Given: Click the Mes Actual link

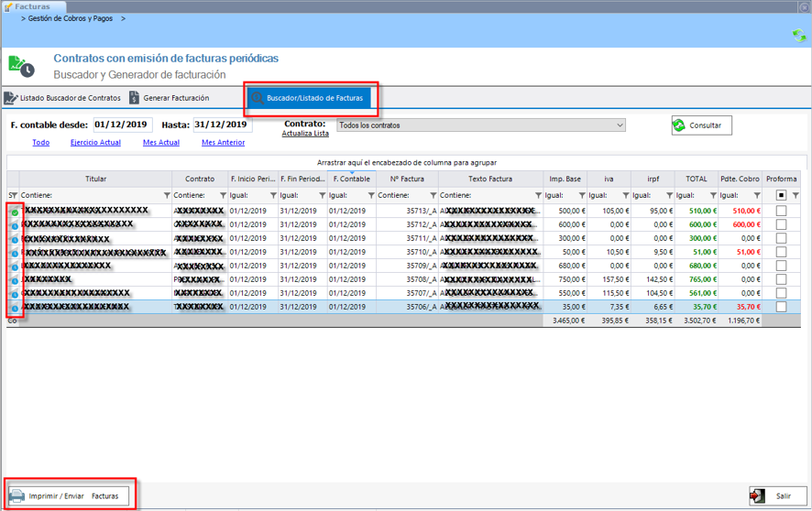Looking at the screenshot, I should 161,143.
